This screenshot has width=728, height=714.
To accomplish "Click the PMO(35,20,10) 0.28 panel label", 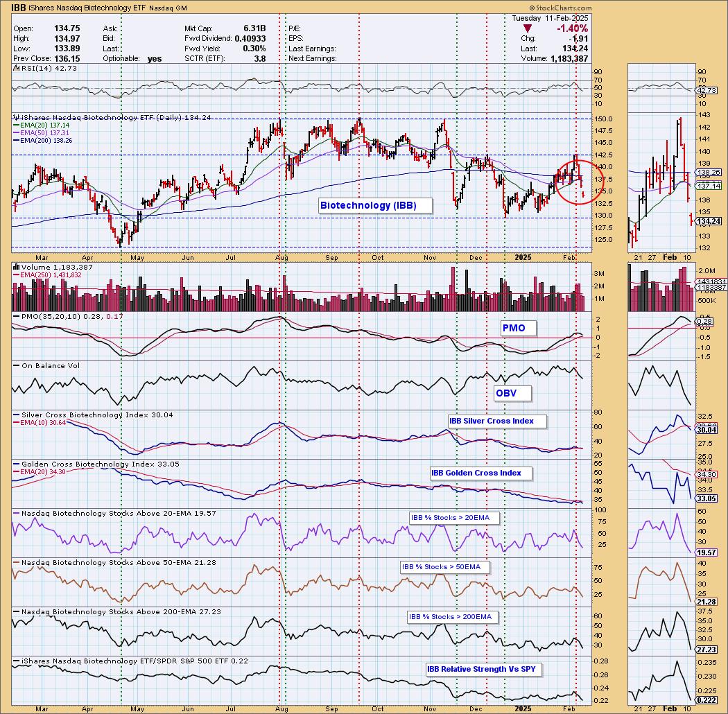I will [68, 316].
